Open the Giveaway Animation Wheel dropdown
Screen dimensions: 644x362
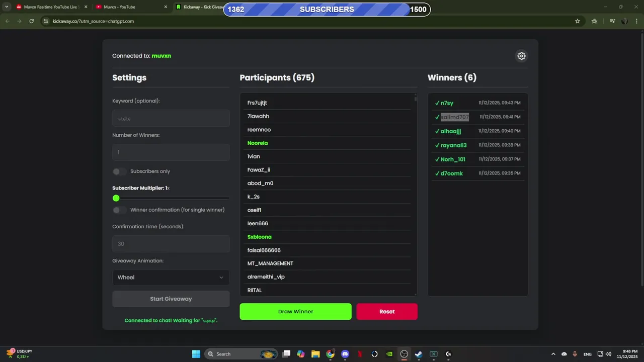pyautogui.click(x=171, y=278)
